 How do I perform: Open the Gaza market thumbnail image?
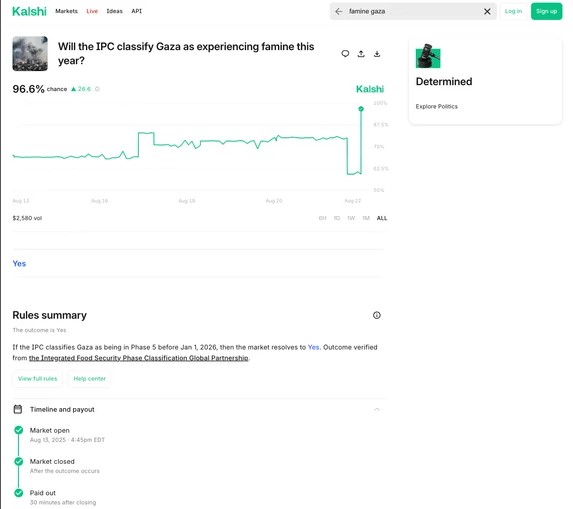pyautogui.click(x=30, y=53)
